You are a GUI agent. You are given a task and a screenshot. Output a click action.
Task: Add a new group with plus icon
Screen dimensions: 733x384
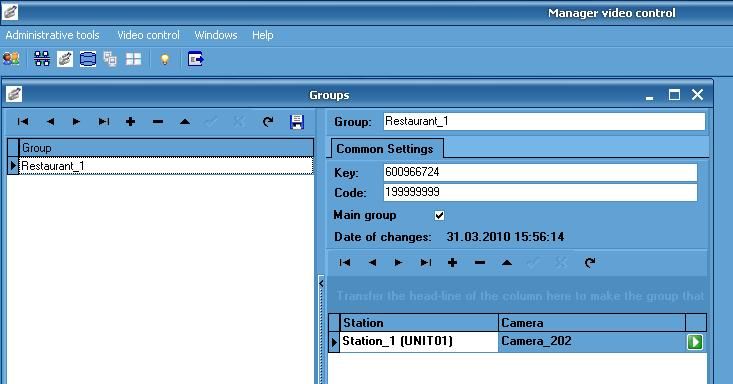(130, 122)
